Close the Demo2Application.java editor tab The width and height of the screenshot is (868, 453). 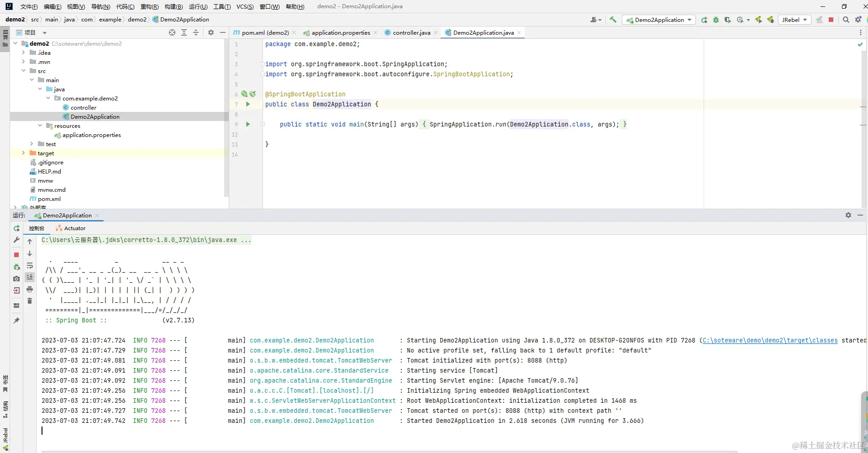519,32
